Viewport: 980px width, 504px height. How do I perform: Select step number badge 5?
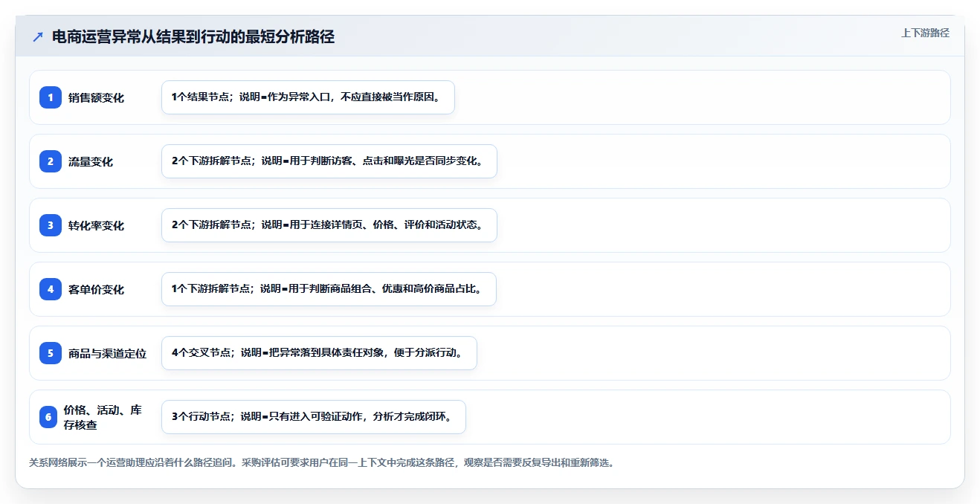coord(51,353)
